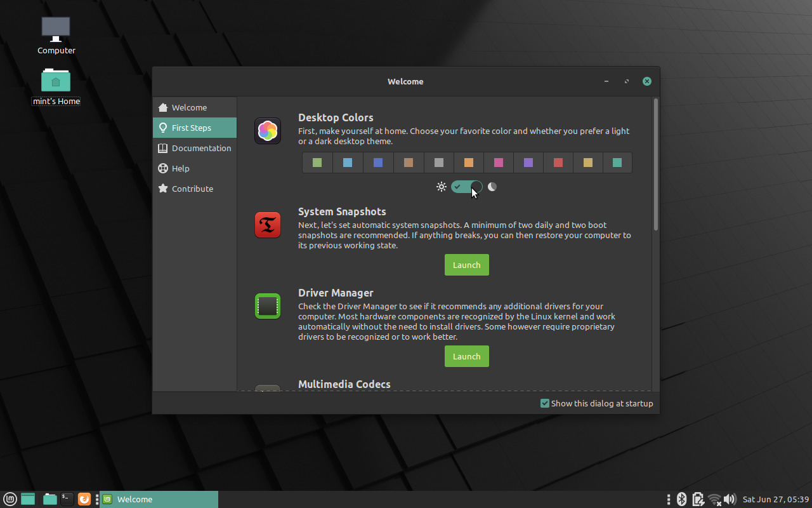Launch the Driver Manager

point(466,356)
